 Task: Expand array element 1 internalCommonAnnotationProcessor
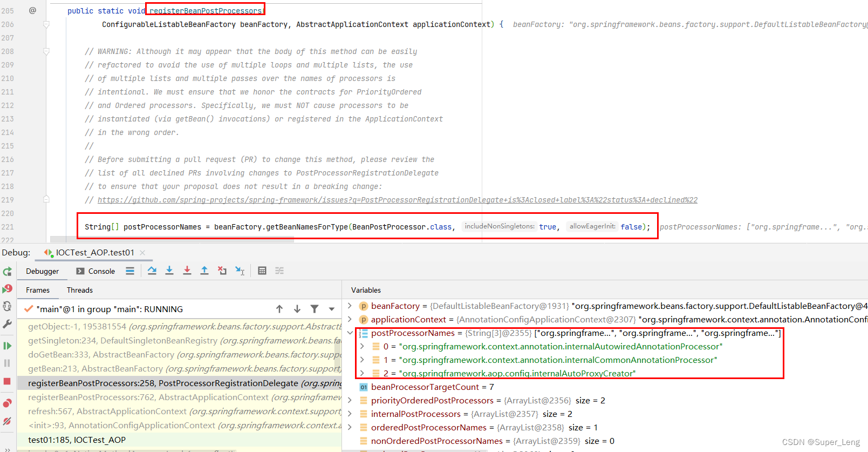pos(363,360)
